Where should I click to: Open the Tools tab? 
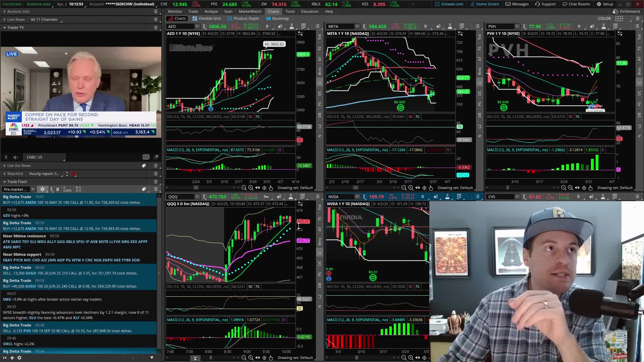[x=290, y=11]
